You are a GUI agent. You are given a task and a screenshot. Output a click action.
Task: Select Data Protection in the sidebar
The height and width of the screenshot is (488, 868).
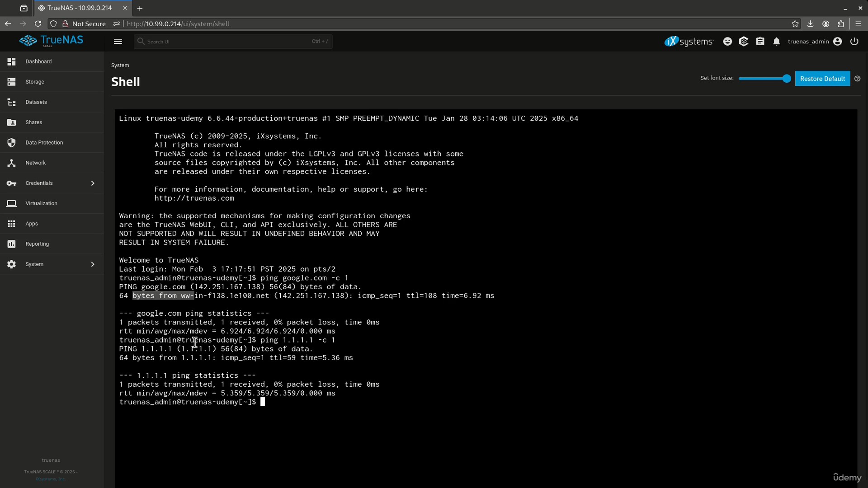click(x=52, y=143)
